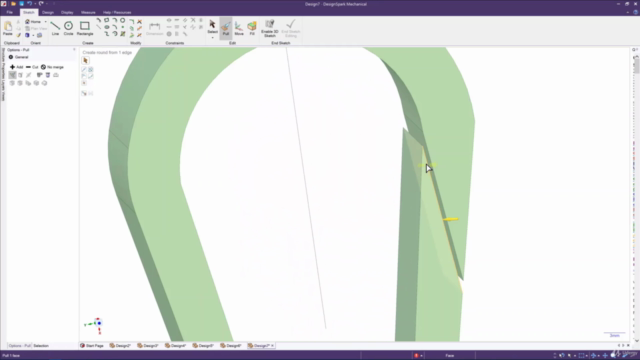This screenshot has width=640, height=360.
Task: Close the Design7 document tab
Action: [272, 346]
